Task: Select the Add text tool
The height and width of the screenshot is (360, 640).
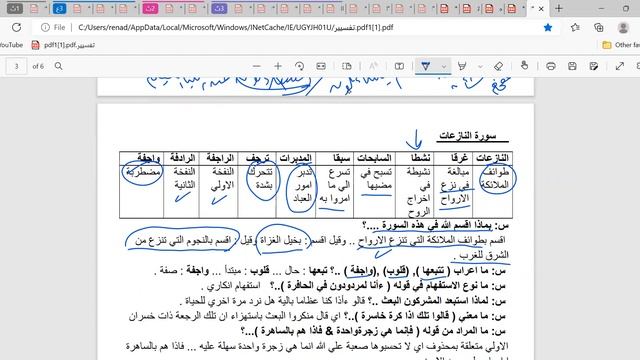Action: click(399, 66)
